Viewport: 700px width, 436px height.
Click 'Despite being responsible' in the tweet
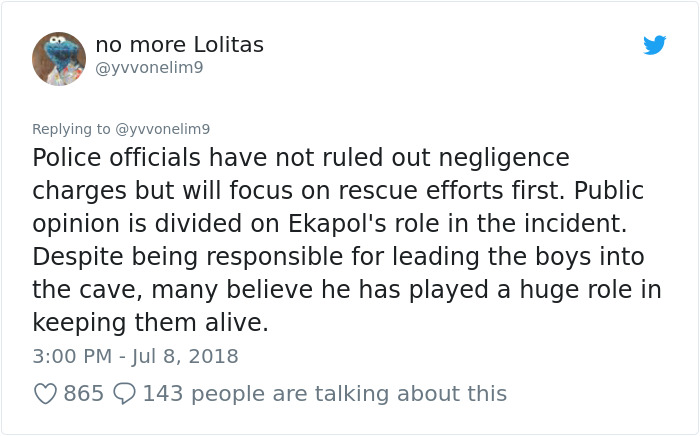(187, 257)
